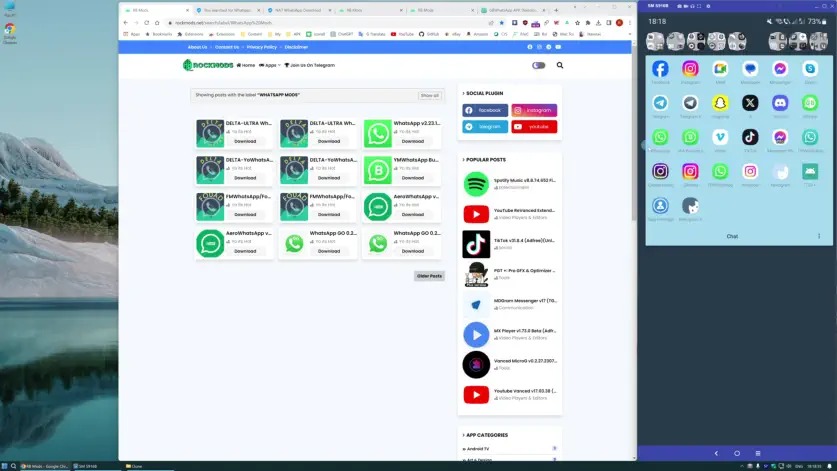Click the Older Posts button

[x=429, y=276]
